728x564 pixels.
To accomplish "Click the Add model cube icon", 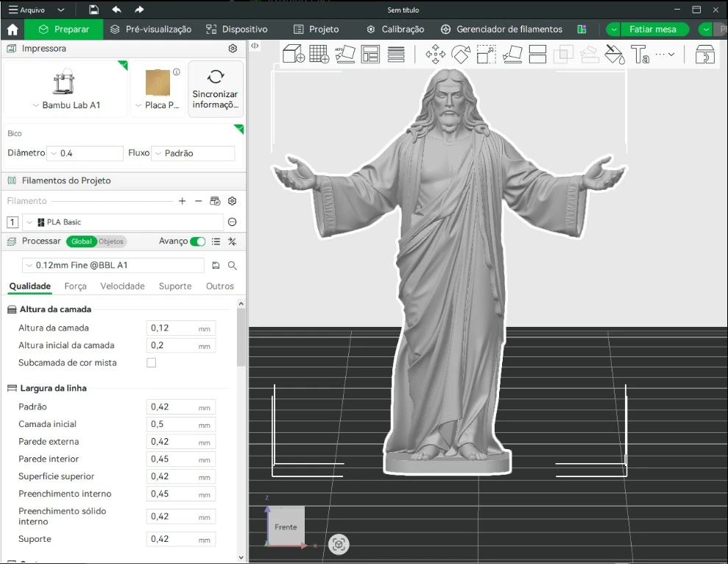I will tap(294, 54).
